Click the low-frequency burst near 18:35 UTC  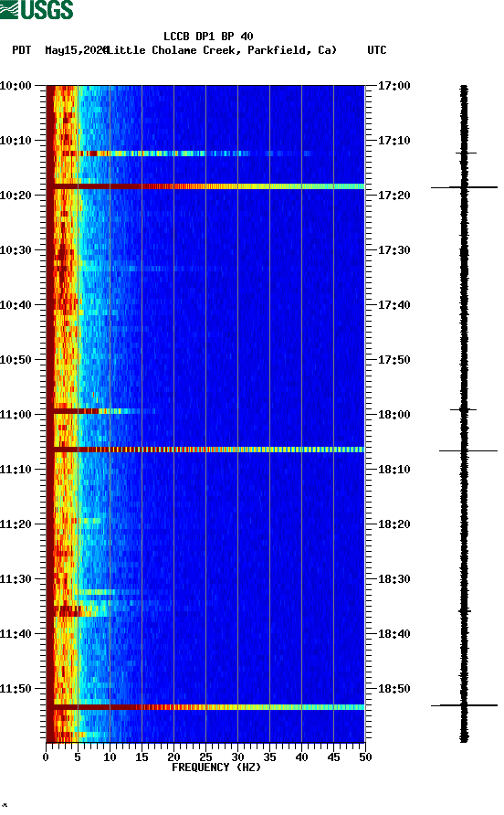pos(80,610)
